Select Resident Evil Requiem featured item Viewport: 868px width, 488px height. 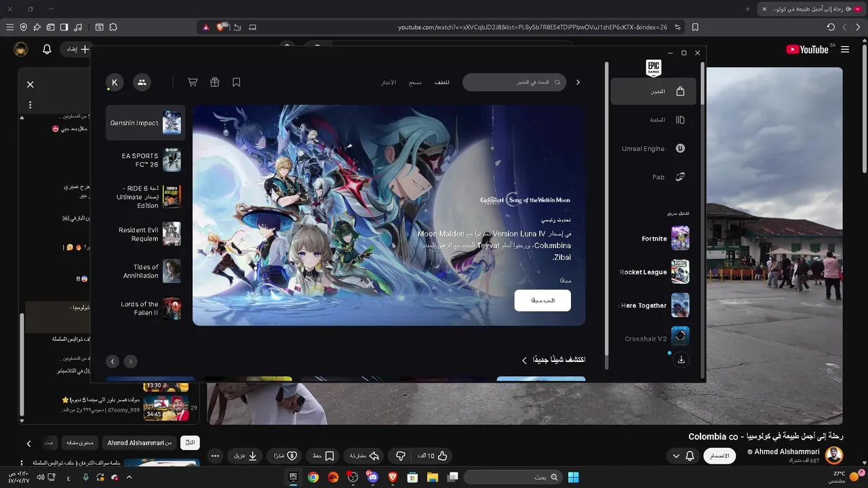(145, 234)
